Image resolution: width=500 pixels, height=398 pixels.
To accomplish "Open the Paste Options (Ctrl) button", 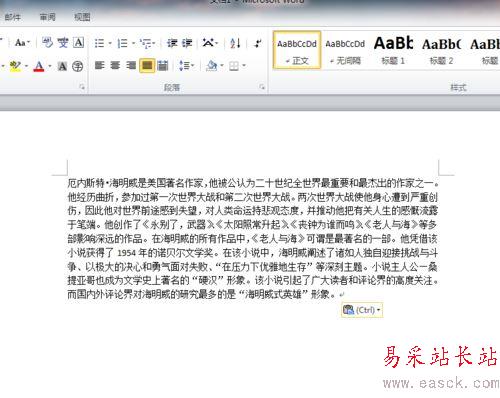I will [362, 310].
